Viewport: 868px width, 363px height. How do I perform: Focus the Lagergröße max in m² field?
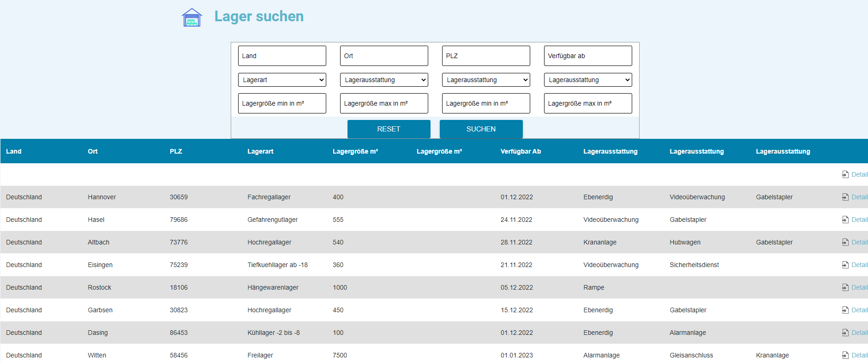click(384, 103)
